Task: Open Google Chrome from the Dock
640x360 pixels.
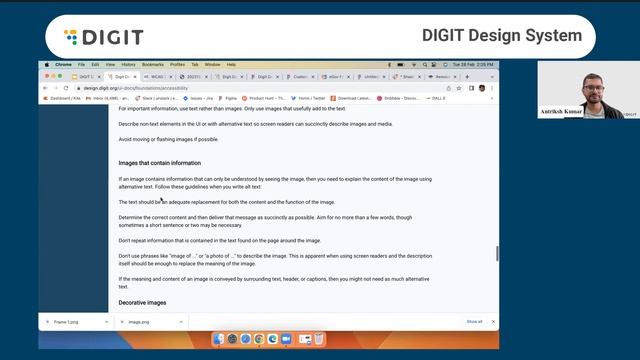Action: [x=259, y=339]
